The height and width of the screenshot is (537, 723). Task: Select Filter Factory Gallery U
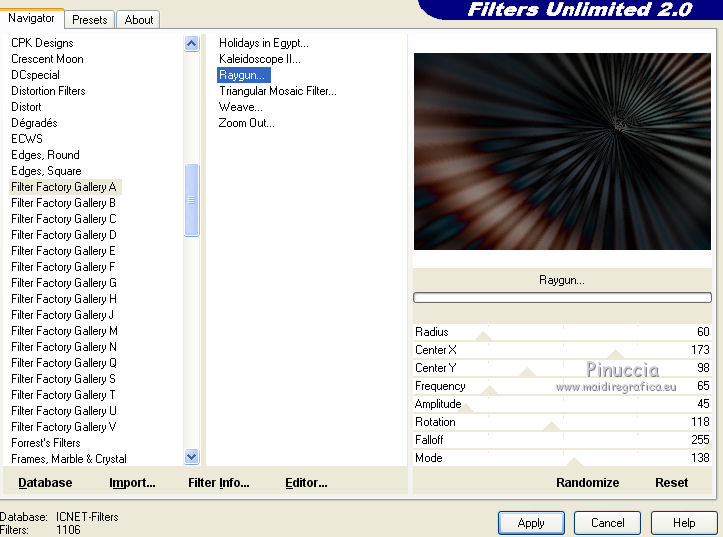point(64,411)
